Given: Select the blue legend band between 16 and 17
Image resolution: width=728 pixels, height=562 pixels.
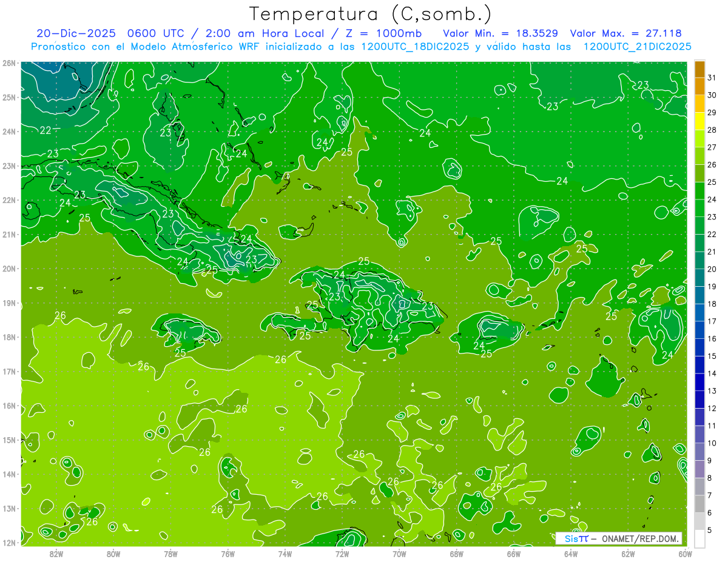Looking at the screenshot, I should coord(699,330).
